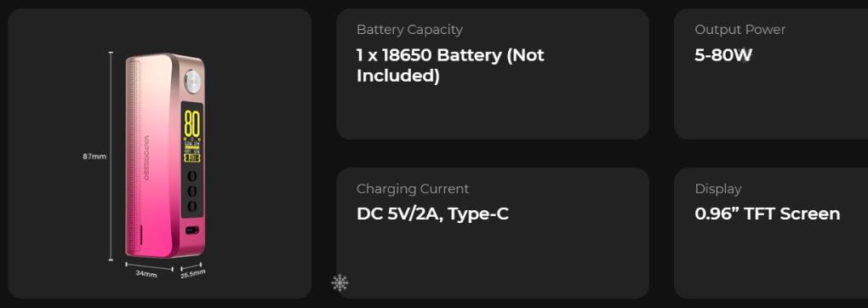Click the USB Type-C port on the device
868x308 pixels.
click(191, 230)
